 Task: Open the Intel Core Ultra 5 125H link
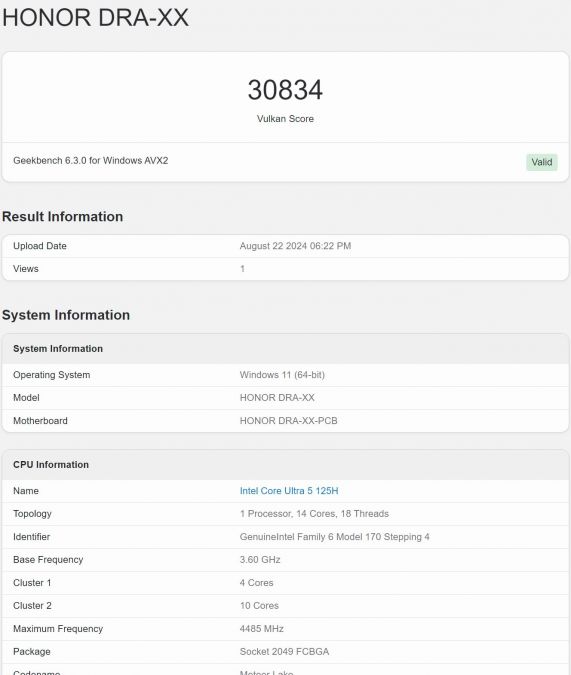click(x=289, y=491)
